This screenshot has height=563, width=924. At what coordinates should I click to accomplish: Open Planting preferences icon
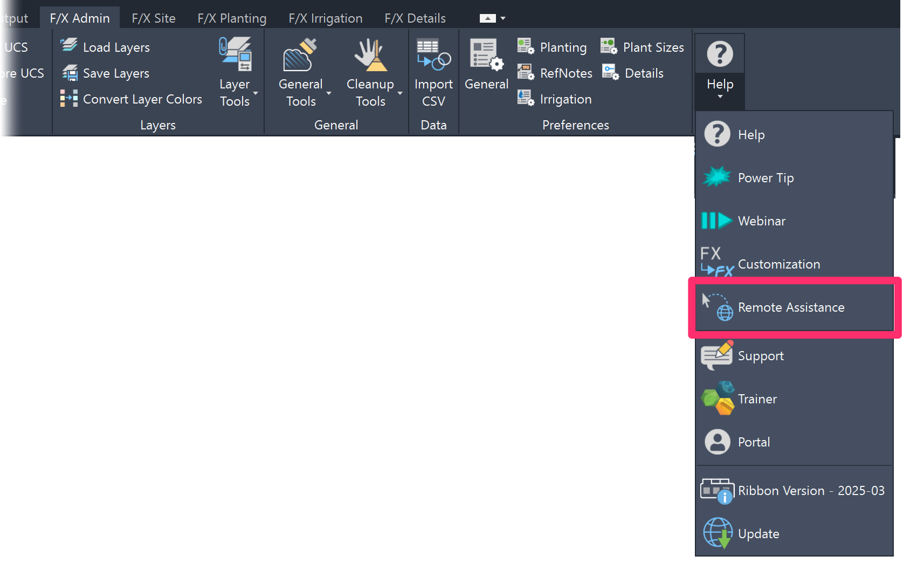pos(526,46)
